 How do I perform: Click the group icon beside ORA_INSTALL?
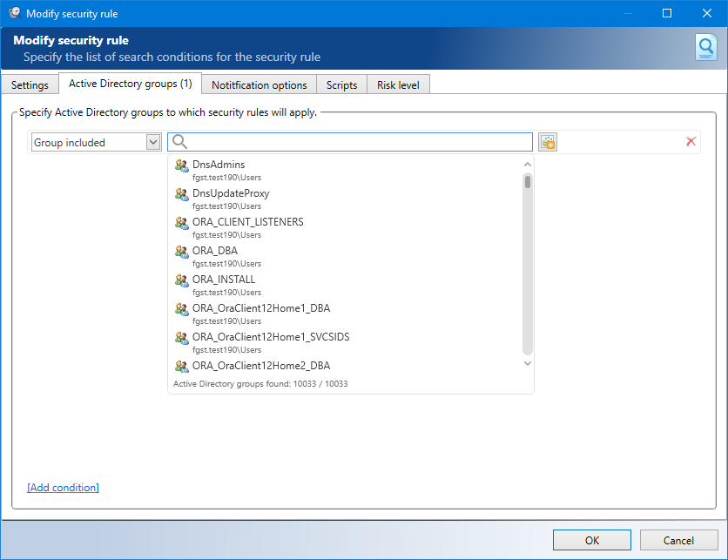(x=181, y=280)
